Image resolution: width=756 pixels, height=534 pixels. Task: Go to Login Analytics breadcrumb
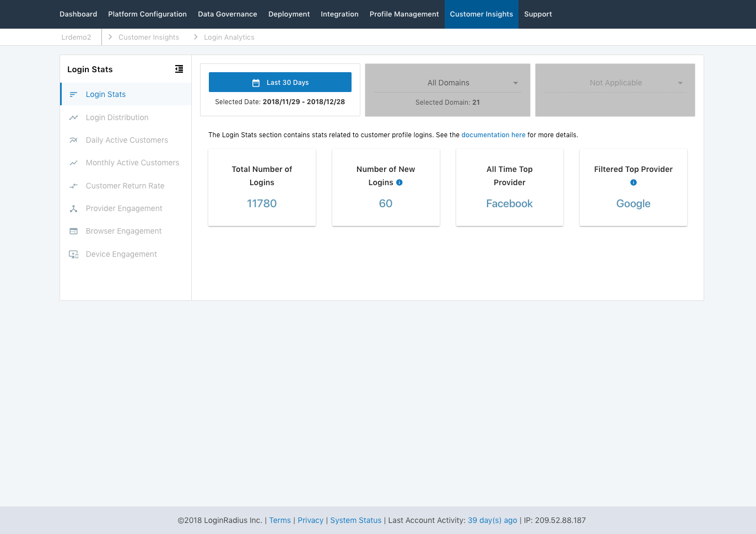(x=229, y=37)
